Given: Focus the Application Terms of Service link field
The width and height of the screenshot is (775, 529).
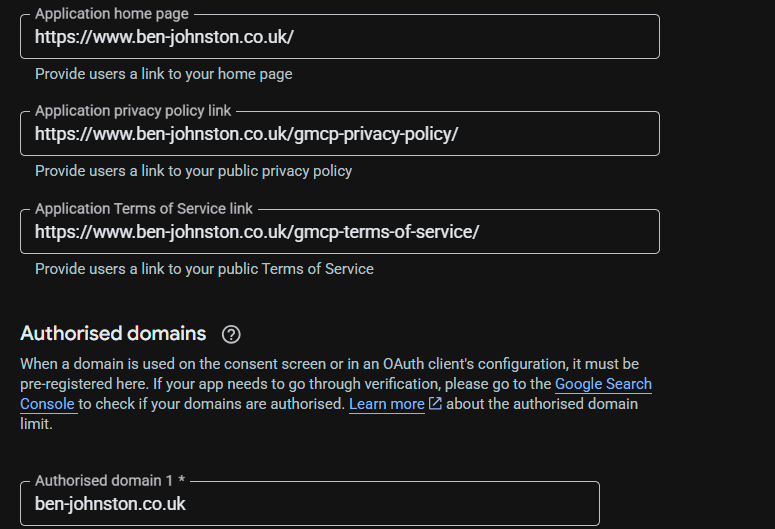Looking at the screenshot, I should pyautogui.click(x=340, y=231).
